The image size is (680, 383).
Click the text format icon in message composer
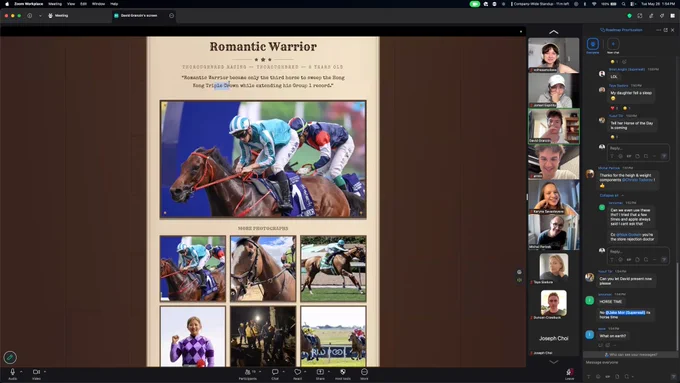[x=588, y=376]
